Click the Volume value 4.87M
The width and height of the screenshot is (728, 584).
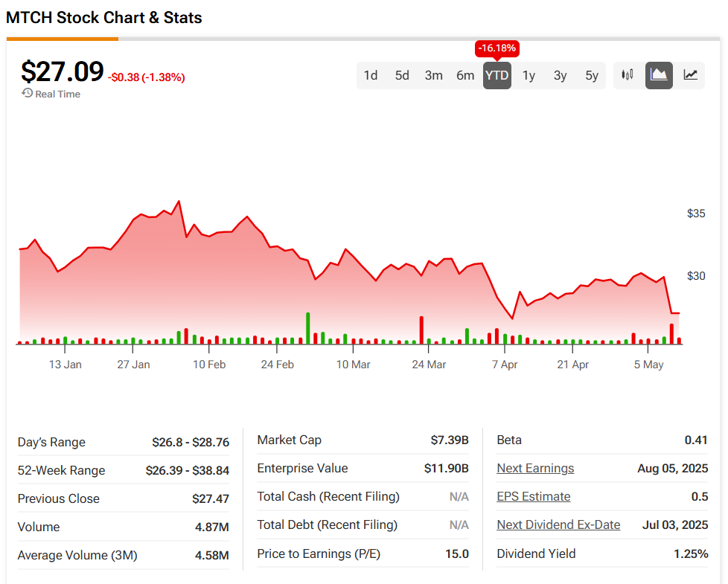point(212,527)
